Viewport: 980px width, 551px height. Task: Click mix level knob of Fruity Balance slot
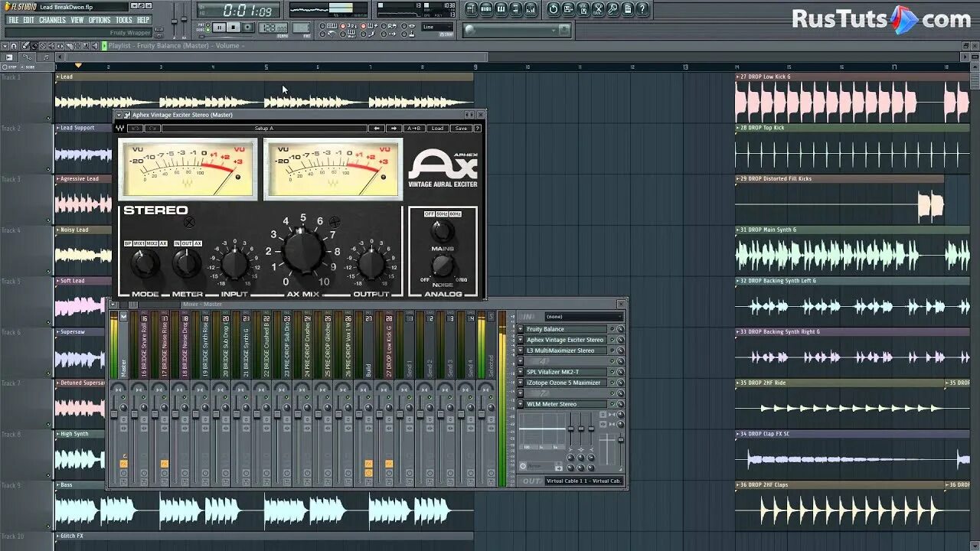point(621,329)
